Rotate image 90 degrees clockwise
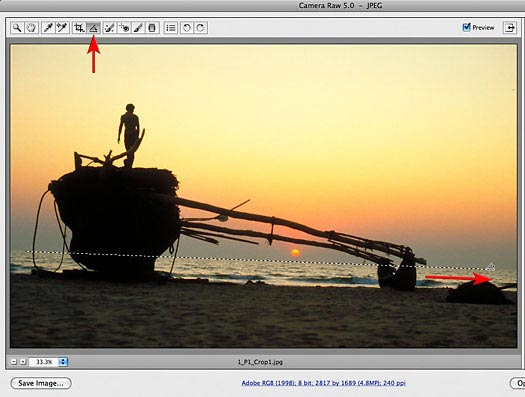The height and width of the screenshot is (397, 525). pos(201,28)
